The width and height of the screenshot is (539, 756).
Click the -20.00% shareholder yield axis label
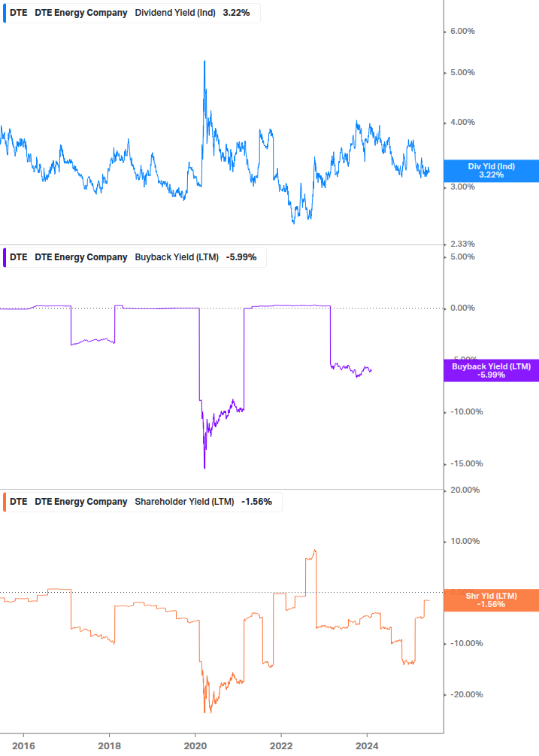click(466, 695)
